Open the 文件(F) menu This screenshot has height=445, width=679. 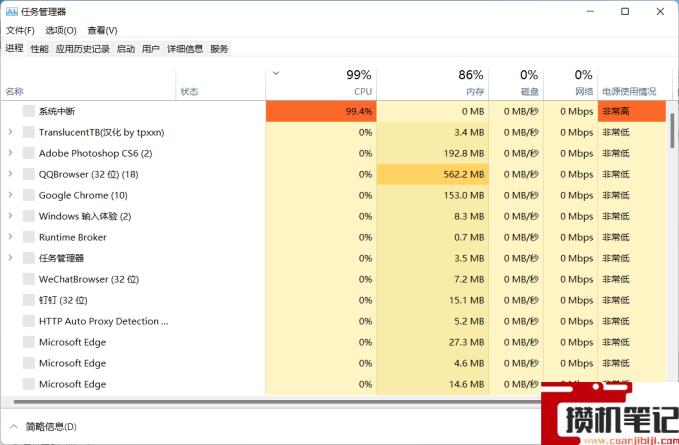[20, 30]
